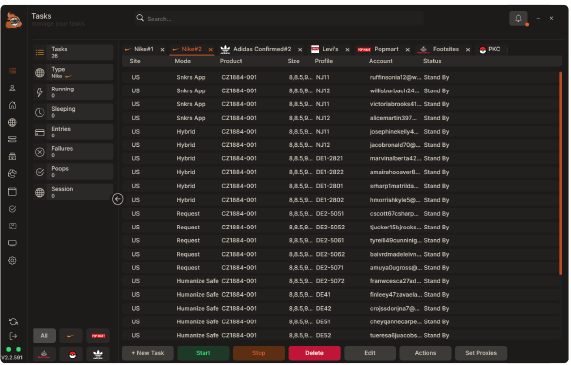This screenshot has height=365, width=571.
Task: Close the Levi's tab
Action: [x=347, y=50]
